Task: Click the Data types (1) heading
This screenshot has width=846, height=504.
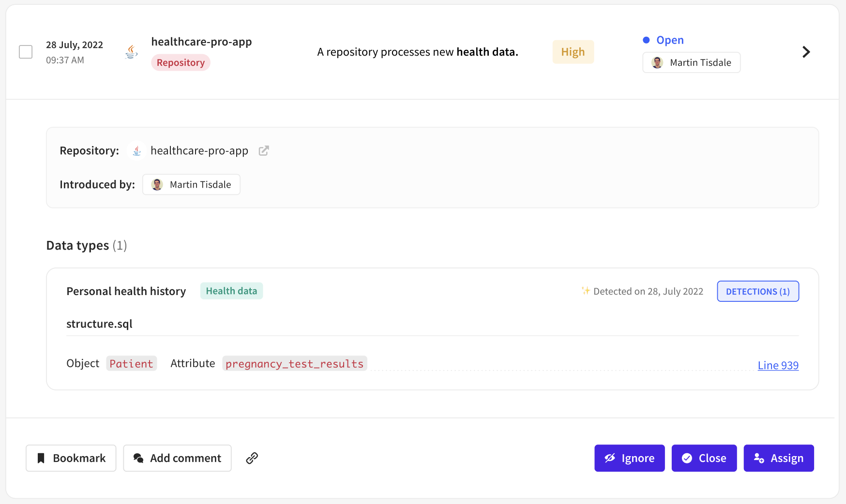Action: (87, 245)
